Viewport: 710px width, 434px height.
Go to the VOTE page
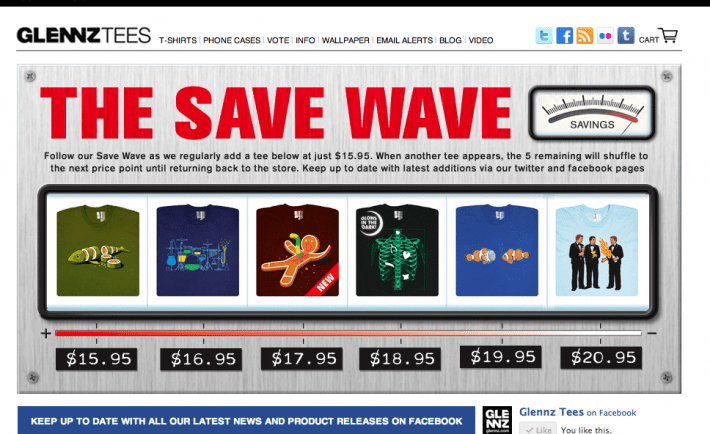point(278,40)
